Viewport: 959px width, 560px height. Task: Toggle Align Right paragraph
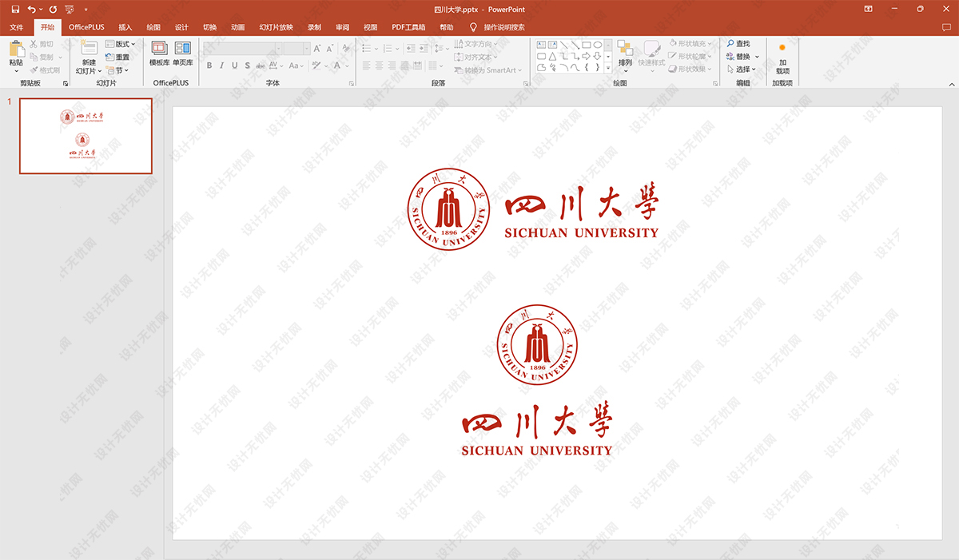click(x=392, y=66)
